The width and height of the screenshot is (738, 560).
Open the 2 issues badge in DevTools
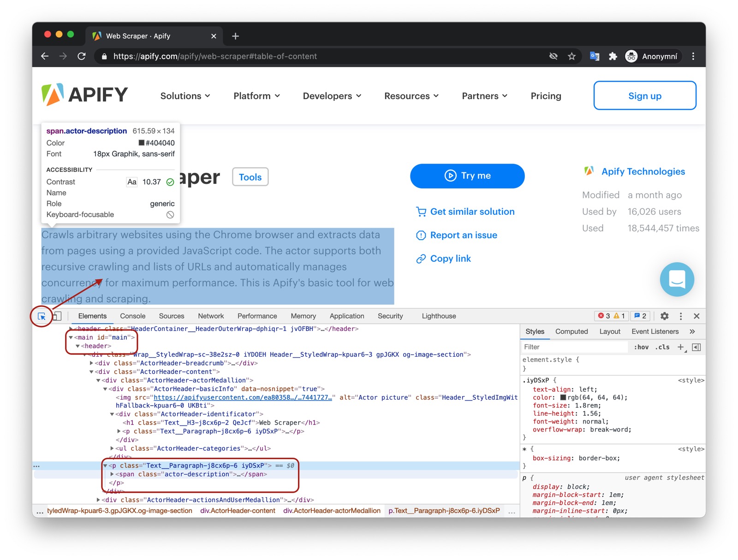(640, 316)
